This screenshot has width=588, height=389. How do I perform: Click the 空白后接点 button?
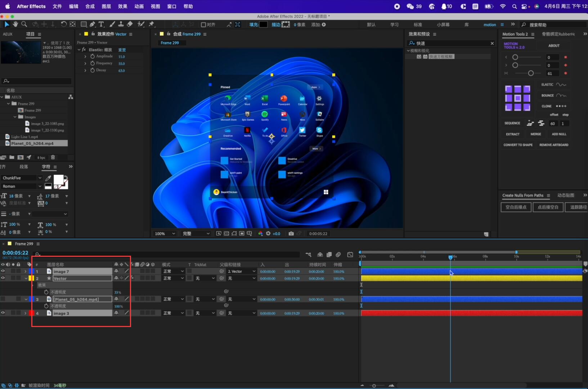click(516, 207)
